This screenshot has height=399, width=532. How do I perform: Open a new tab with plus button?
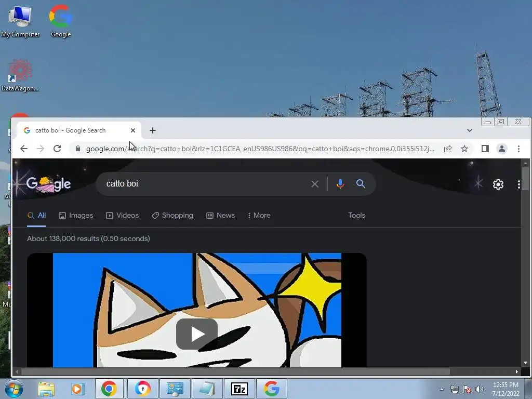153,130
